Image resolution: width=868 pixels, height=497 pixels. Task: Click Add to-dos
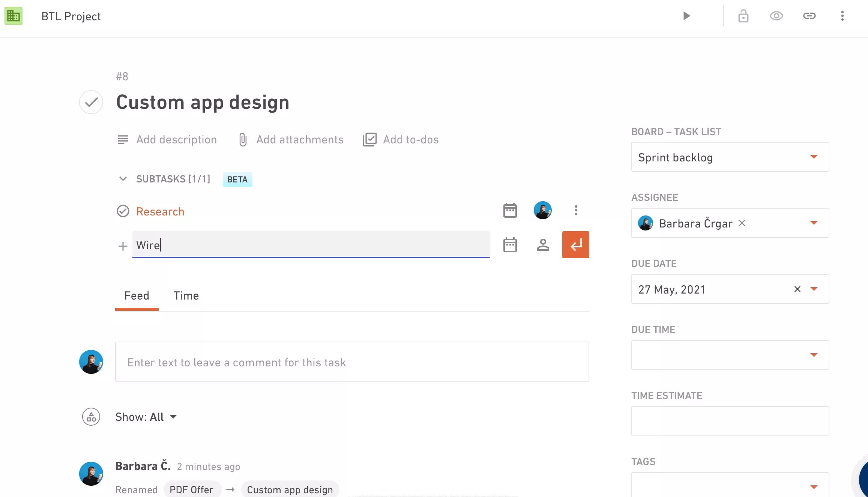coord(401,140)
